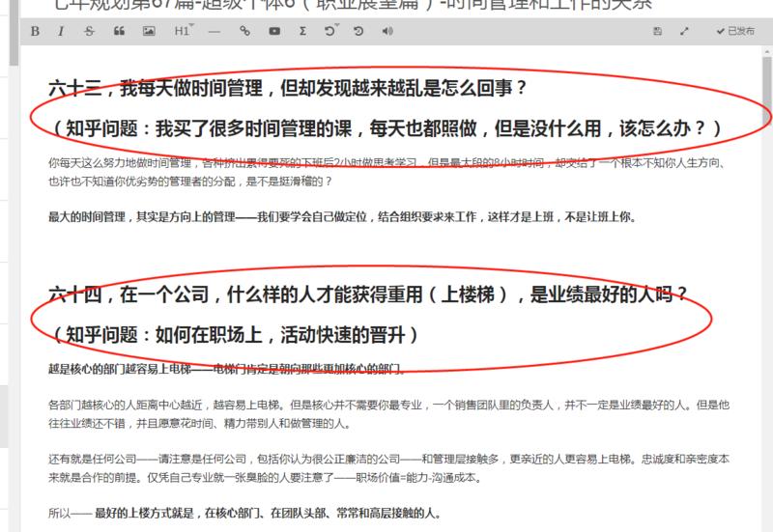
Task: Click the undo button with dropdown
Action: tap(331, 31)
